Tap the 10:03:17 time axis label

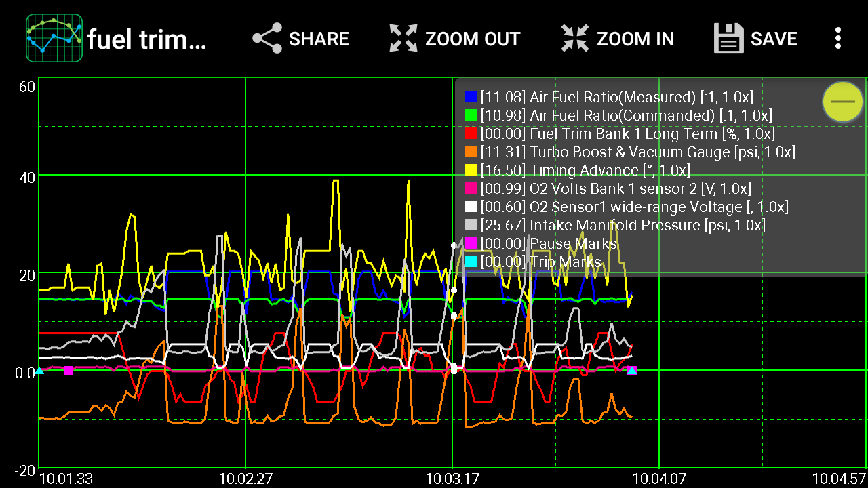[x=452, y=479]
